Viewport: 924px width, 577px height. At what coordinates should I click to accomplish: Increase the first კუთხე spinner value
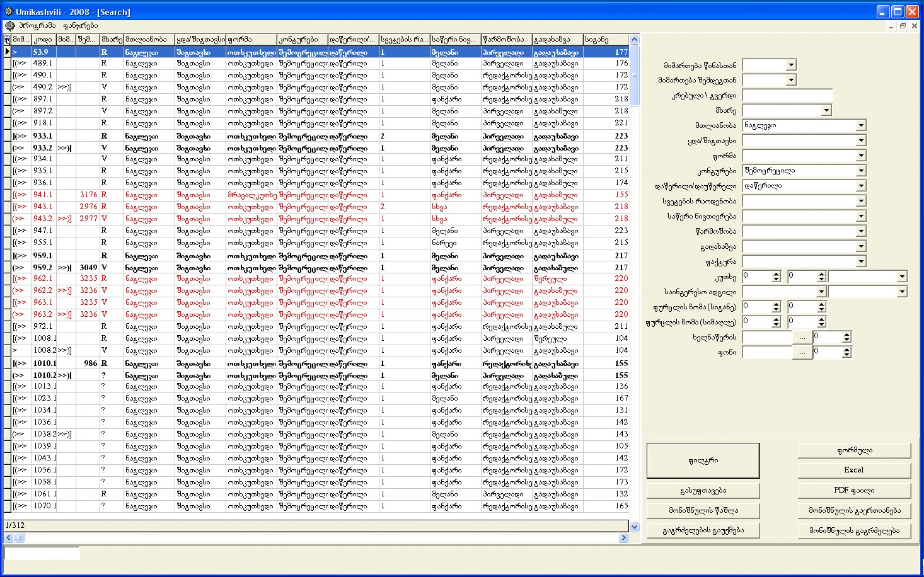click(776, 274)
